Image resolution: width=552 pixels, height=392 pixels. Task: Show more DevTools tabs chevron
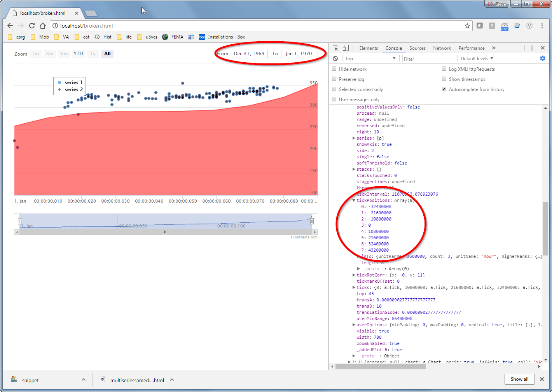pyautogui.click(x=494, y=48)
